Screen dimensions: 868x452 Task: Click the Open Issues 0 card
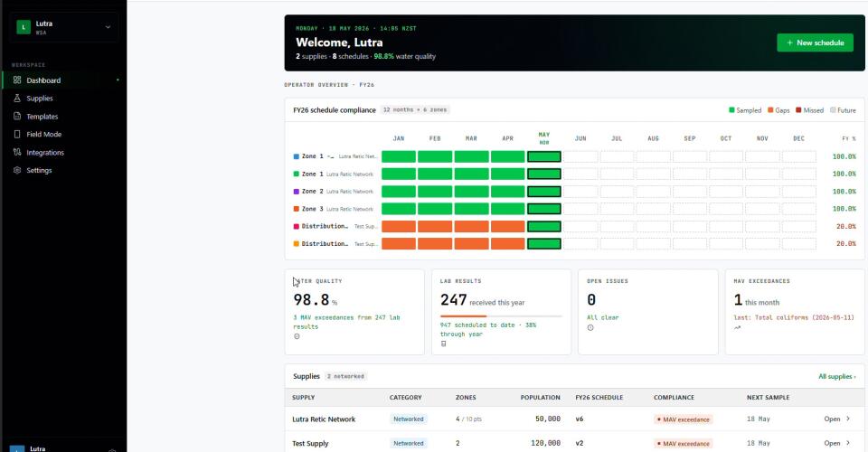(647, 312)
